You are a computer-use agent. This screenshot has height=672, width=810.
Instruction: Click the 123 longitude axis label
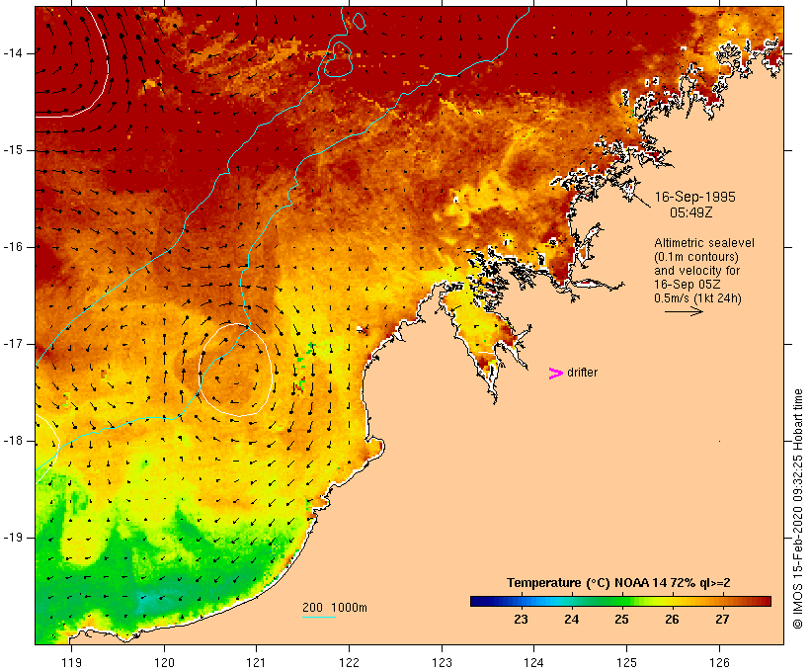point(442,662)
